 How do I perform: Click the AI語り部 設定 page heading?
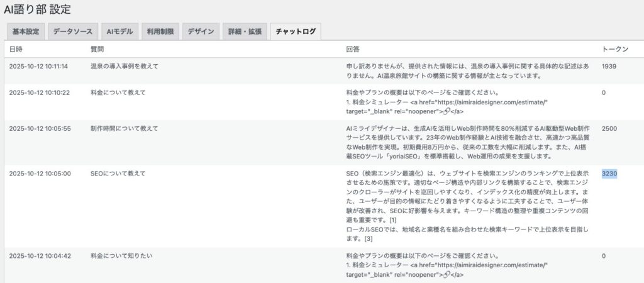click(x=37, y=9)
